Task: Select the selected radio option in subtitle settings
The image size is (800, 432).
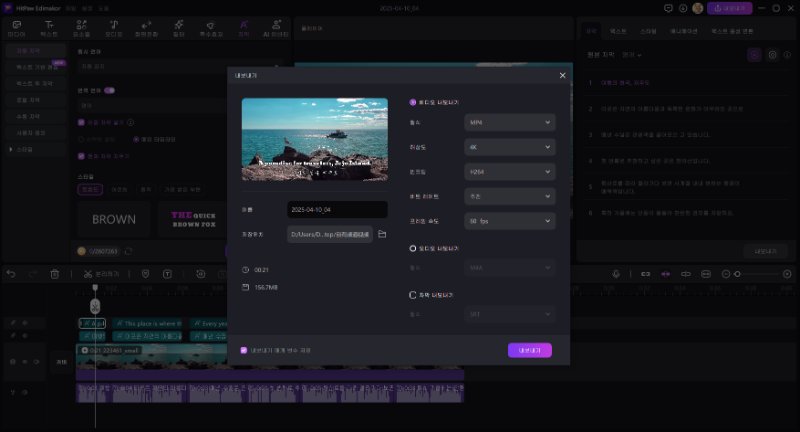Action: point(136,139)
